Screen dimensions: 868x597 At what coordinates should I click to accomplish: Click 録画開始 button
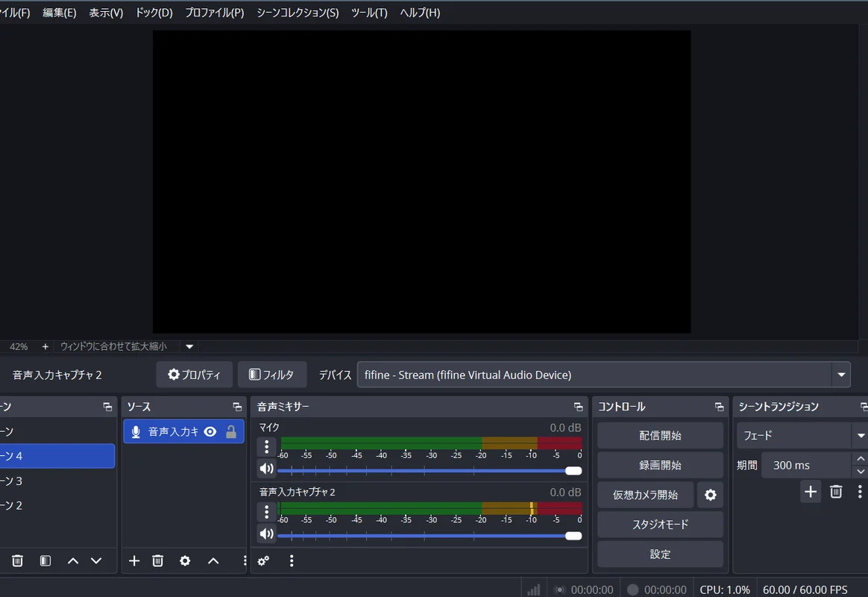(660, 465)
